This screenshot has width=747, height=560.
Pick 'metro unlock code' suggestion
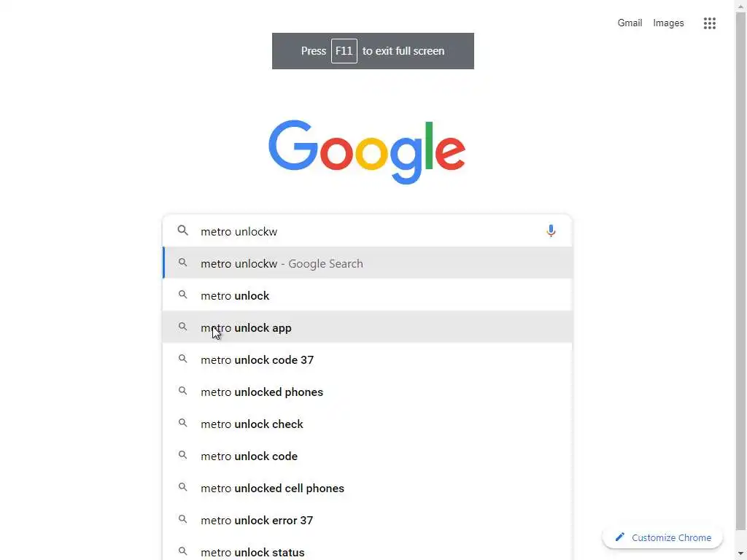249,456
